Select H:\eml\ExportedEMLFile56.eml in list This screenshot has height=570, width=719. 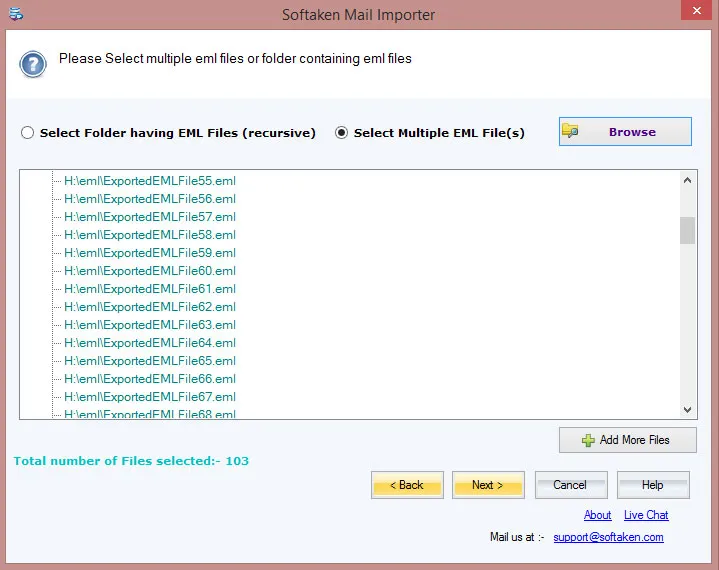coord(150,199)
